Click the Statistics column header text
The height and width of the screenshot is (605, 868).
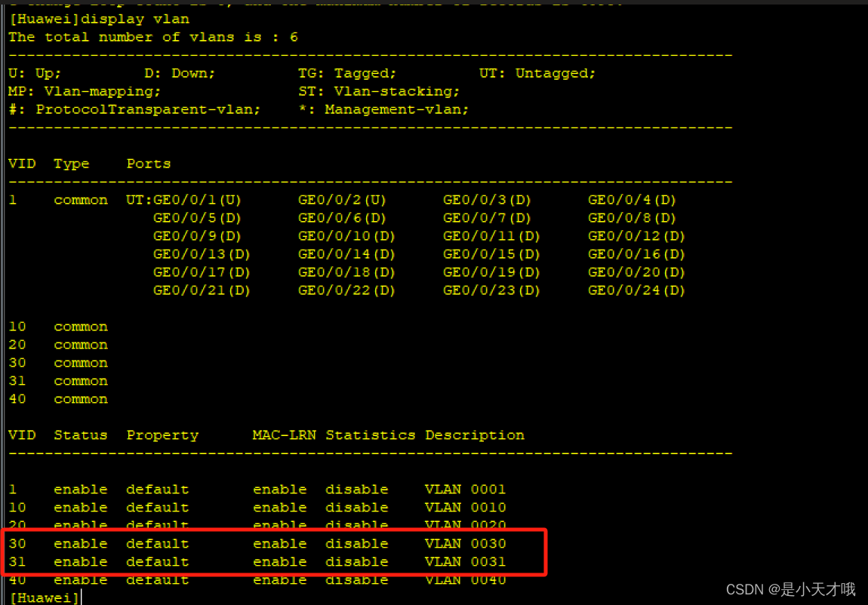click(371, 435)
